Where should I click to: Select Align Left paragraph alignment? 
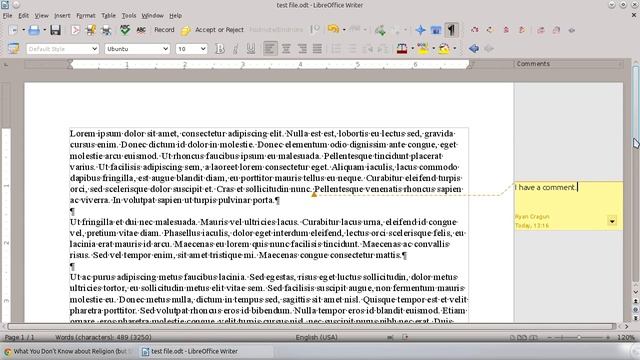click(x=270, y=49)
